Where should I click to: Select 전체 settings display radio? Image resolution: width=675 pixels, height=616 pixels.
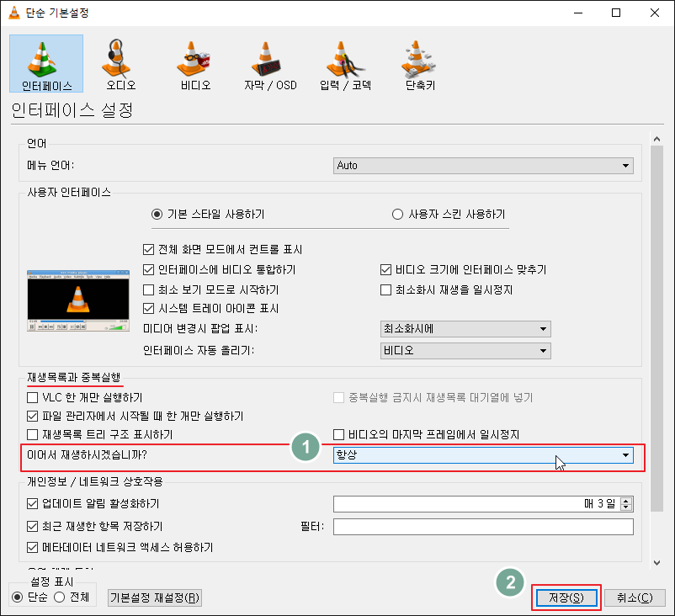coord(60,597)
